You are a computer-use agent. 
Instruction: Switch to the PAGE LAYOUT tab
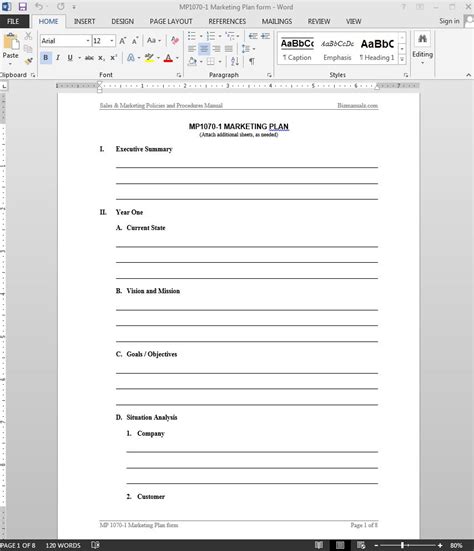click(171, 21)
